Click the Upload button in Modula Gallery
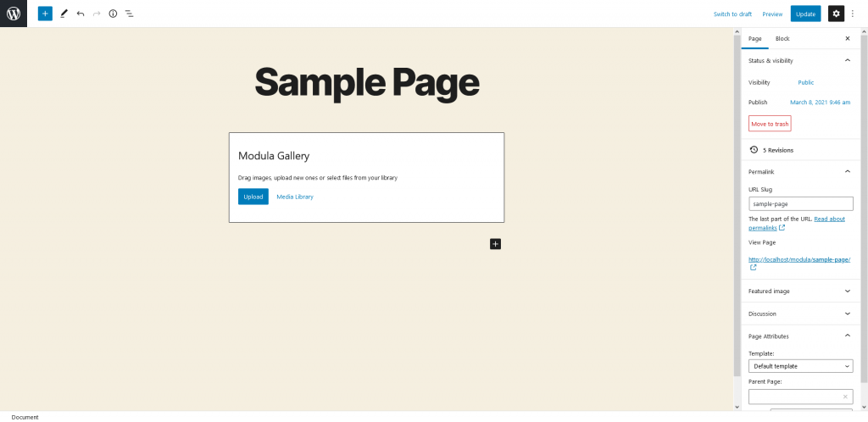This screenshot has height=422, width=868. point(253,197)
